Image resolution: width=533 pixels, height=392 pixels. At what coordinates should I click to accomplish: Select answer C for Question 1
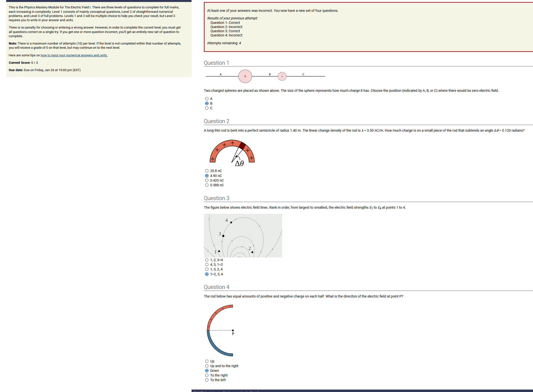pos(207,108)
